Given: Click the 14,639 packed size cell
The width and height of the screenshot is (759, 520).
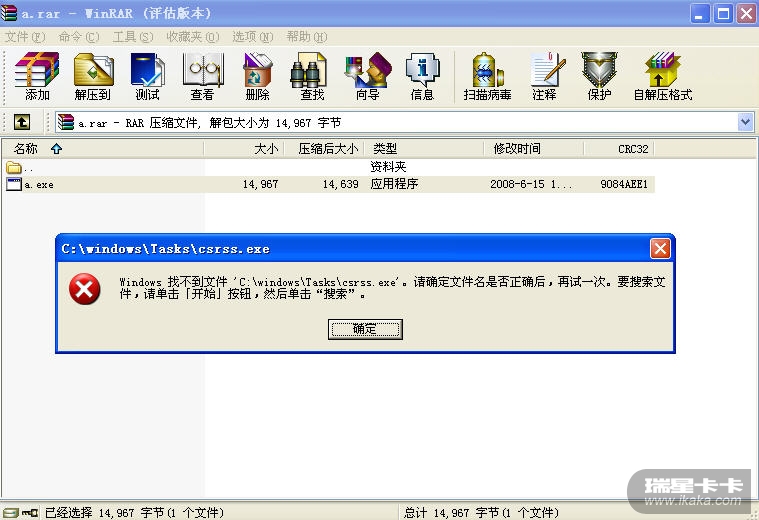Looking at the screenshot, I should pyautogui.click(x=341, y=184).
